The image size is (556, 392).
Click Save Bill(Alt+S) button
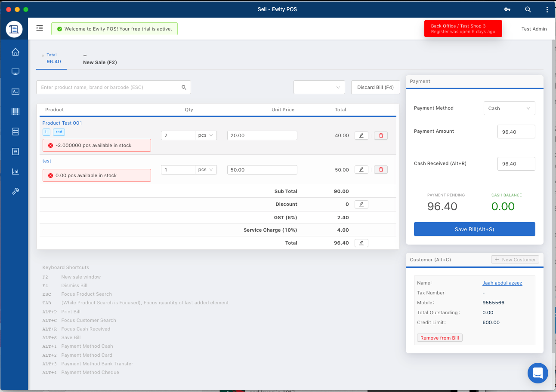(x=474, y=229)
